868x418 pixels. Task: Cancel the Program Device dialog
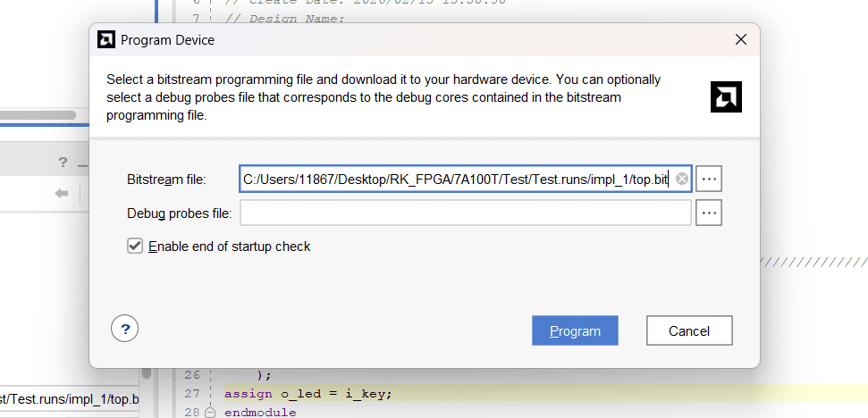point(689,330)
